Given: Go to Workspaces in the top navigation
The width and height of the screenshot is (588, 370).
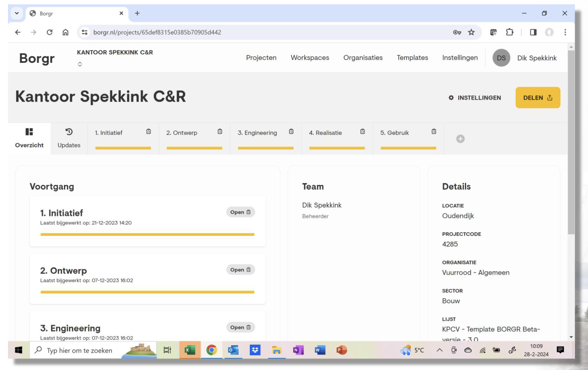Looking at the screenshot, I should click(x=310, y=58).
